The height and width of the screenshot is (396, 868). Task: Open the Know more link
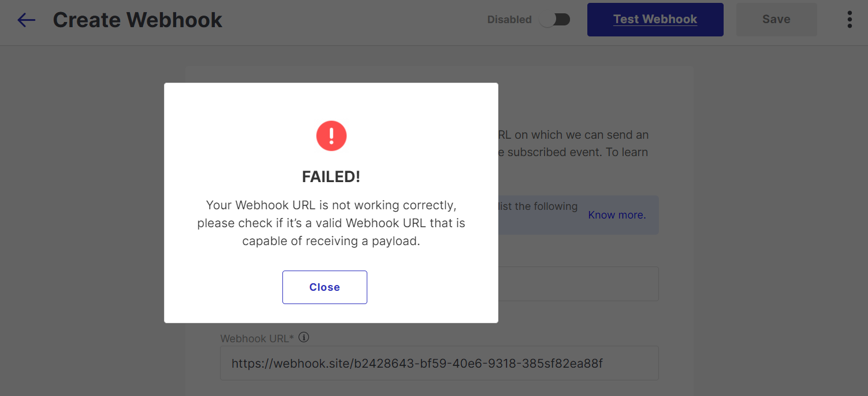(x=617, y=215)
